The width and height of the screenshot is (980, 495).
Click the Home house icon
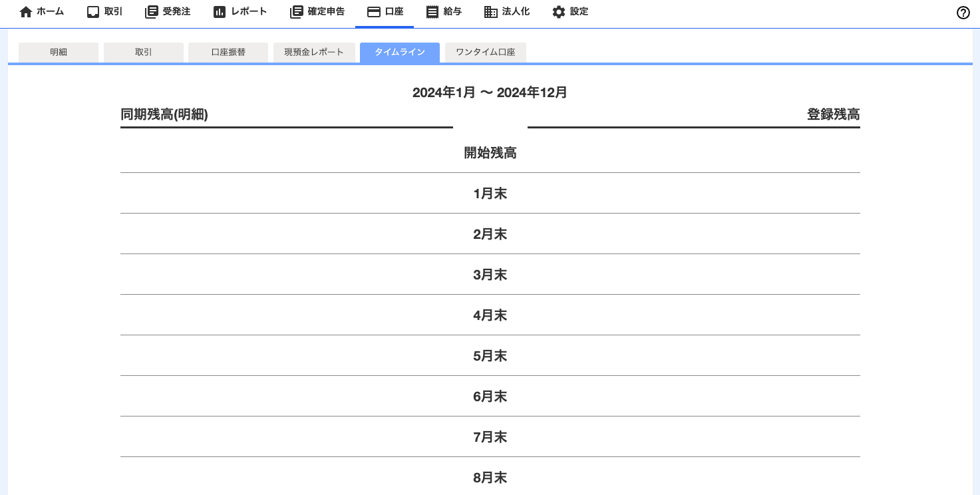pos(26,12)
